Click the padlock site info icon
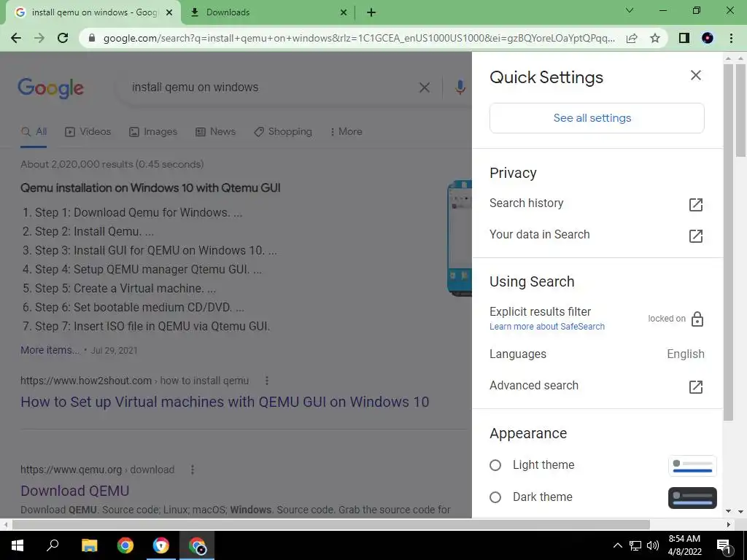Viewport: 747px width, 560px height. pyautogui.click(x=92, y=38)
